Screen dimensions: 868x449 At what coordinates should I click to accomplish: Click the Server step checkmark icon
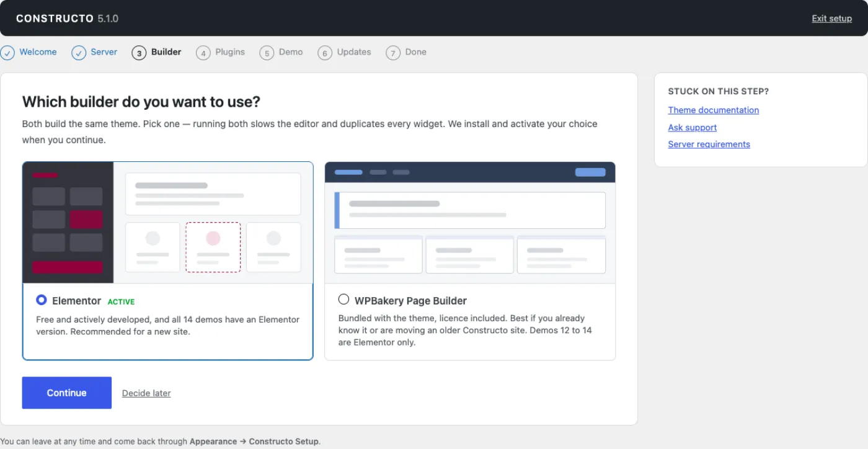(79, 53)
